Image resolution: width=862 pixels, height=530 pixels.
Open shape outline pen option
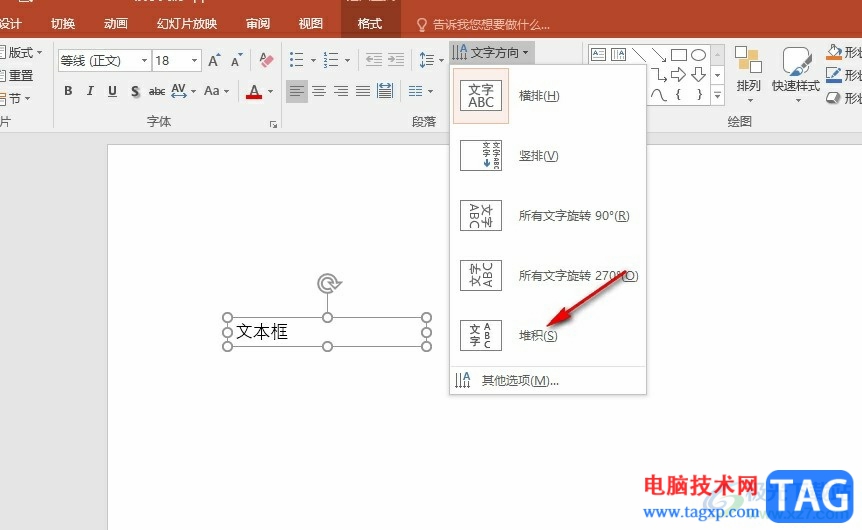pos(834,75)
